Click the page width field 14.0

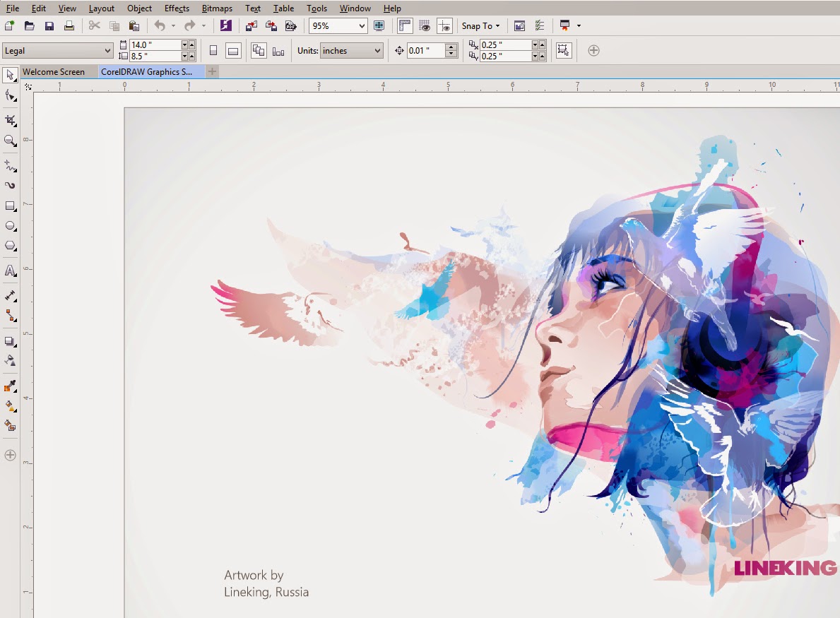coord(155,45)
